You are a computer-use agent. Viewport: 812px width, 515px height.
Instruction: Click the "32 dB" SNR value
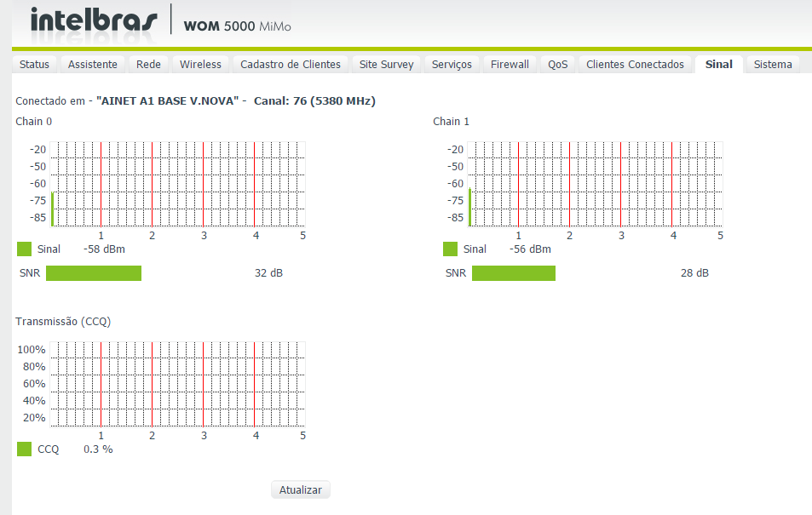[x=268, y=272]
